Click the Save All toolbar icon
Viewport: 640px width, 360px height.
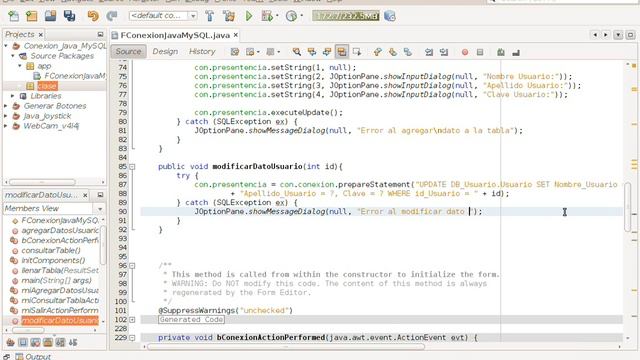69,16
